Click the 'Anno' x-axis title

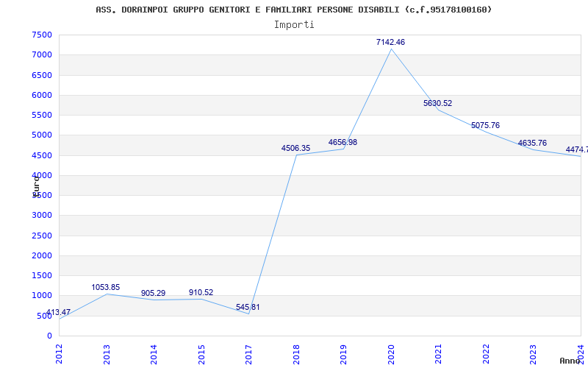570,361
